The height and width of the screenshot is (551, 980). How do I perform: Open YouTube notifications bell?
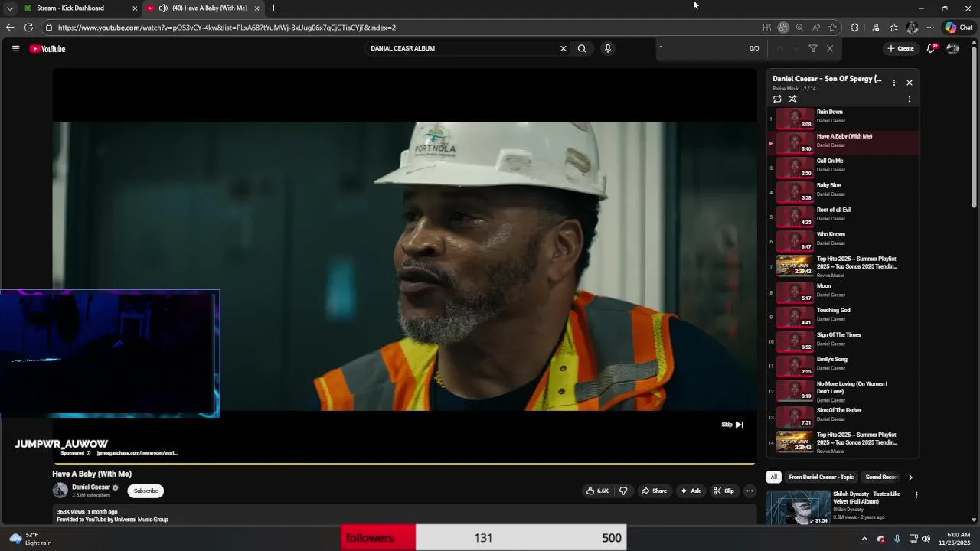click(931, 48)
